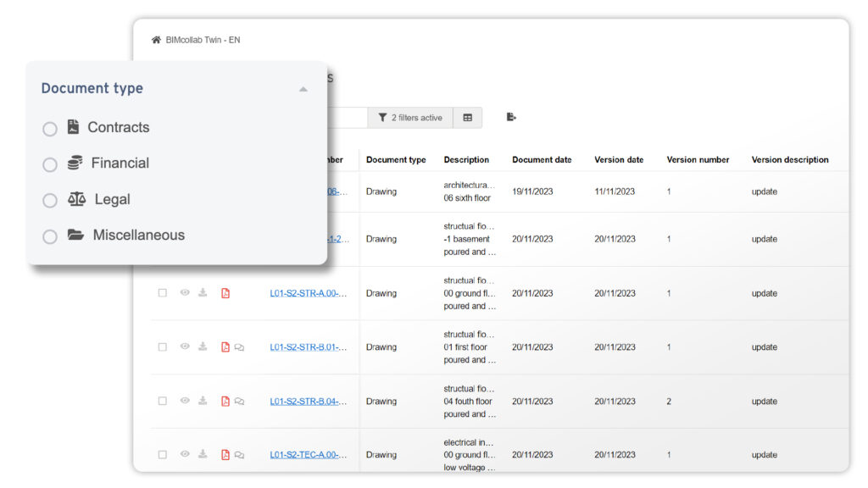
Task: Click the export icon beside the table view button
Action: click(x=511, y=117)
